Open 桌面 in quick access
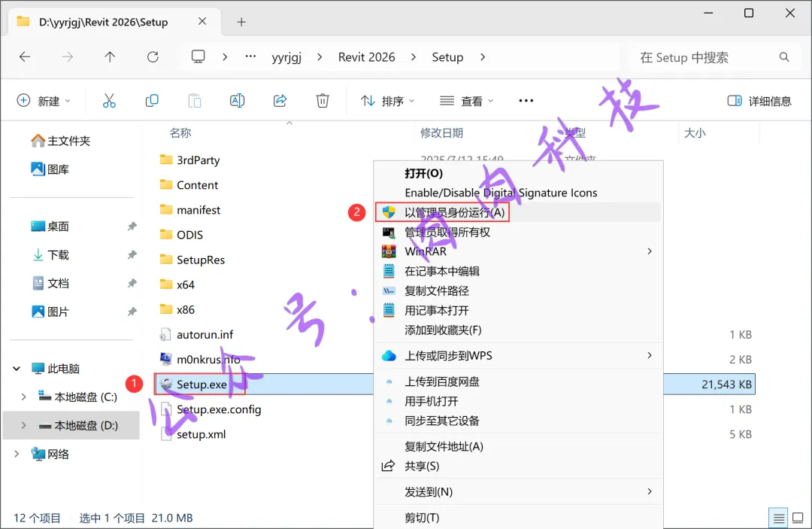Screen dimensions: 812x529 tap(50, 226)
